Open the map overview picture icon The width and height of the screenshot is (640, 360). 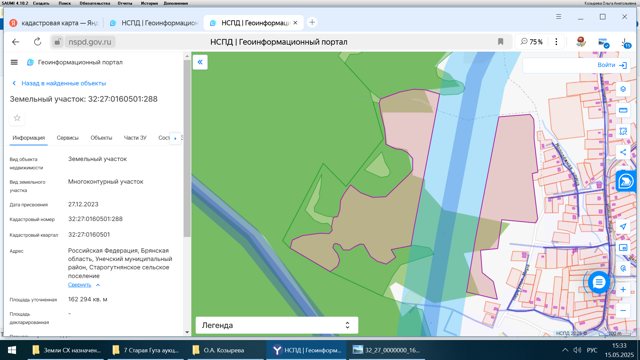(623, 247)
